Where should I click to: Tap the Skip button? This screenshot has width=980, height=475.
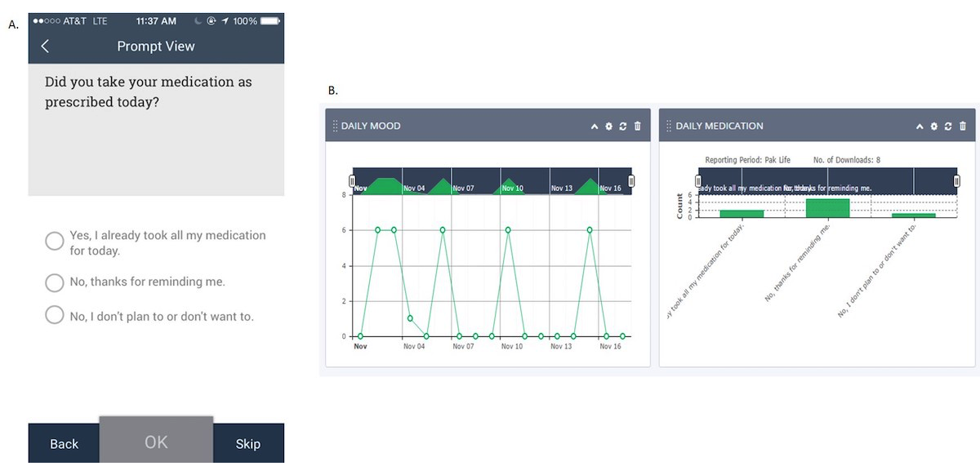click(x=247, y=444)
